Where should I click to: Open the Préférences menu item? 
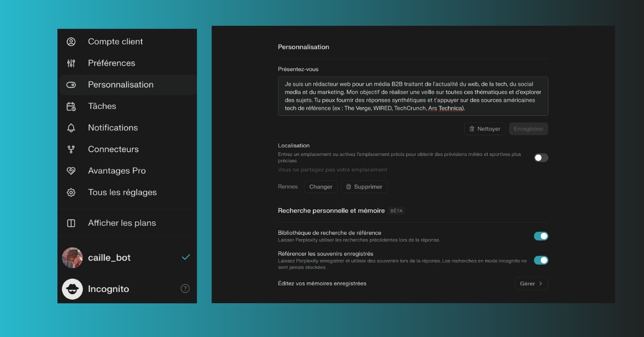[127, 63]
